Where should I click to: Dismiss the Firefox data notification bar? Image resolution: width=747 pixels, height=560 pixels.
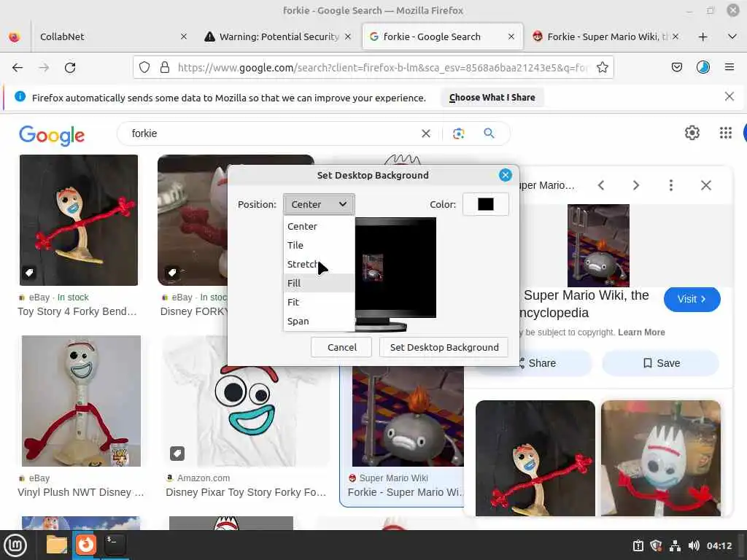(729, 97)
